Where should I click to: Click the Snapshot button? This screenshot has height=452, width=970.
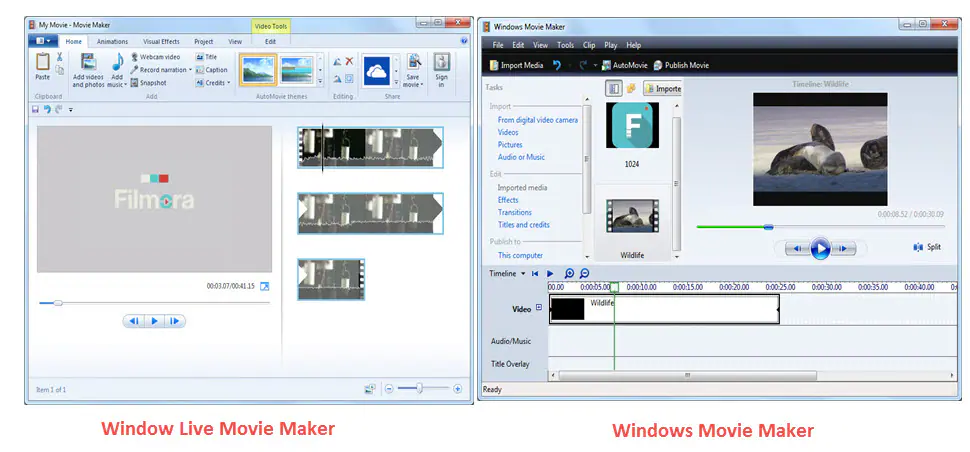[x=148, y=83]
